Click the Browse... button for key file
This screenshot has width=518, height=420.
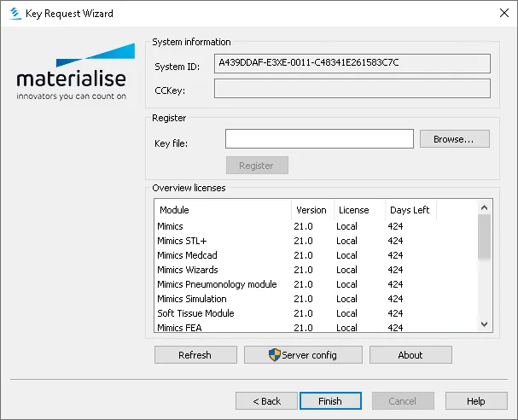click(x=455, y=139)
